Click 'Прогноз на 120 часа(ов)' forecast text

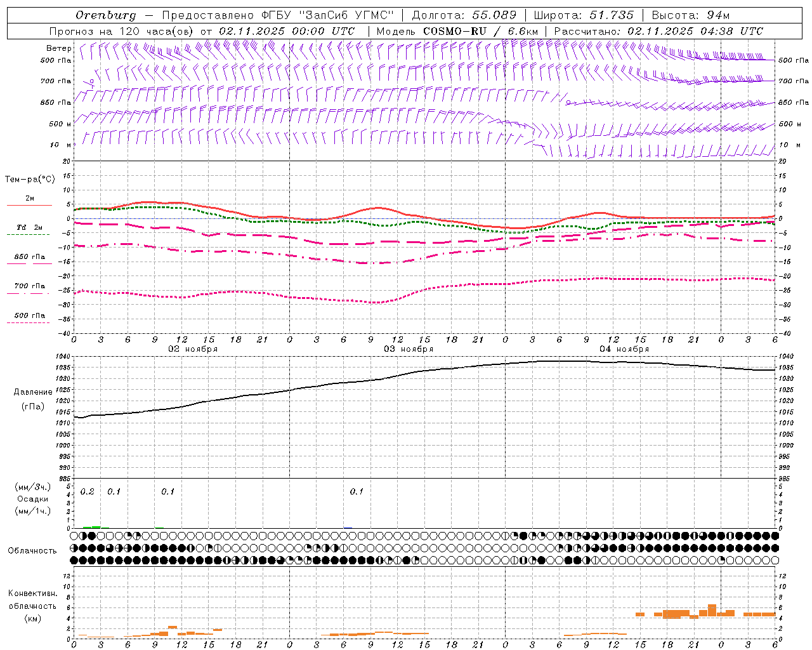[122, 31]
